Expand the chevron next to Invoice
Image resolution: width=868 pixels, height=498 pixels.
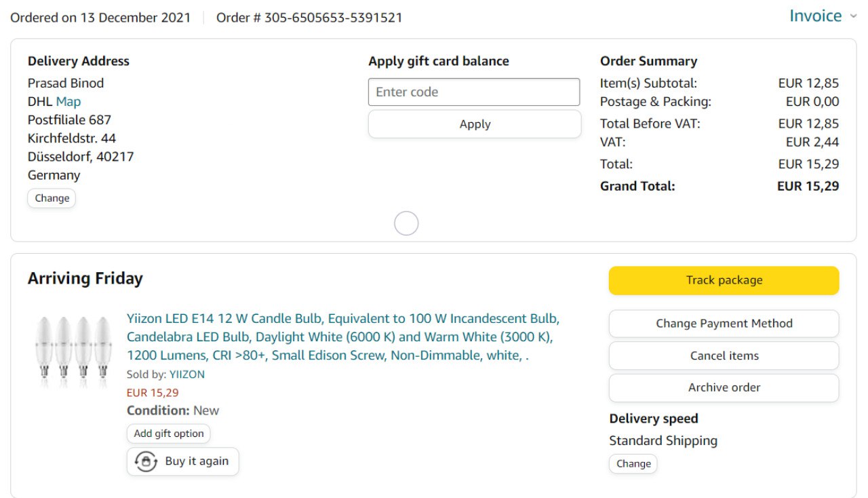853,17
